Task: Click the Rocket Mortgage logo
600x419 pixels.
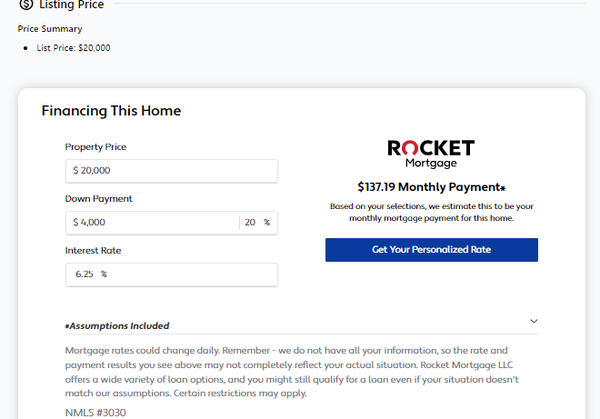Action: (431, 153)
